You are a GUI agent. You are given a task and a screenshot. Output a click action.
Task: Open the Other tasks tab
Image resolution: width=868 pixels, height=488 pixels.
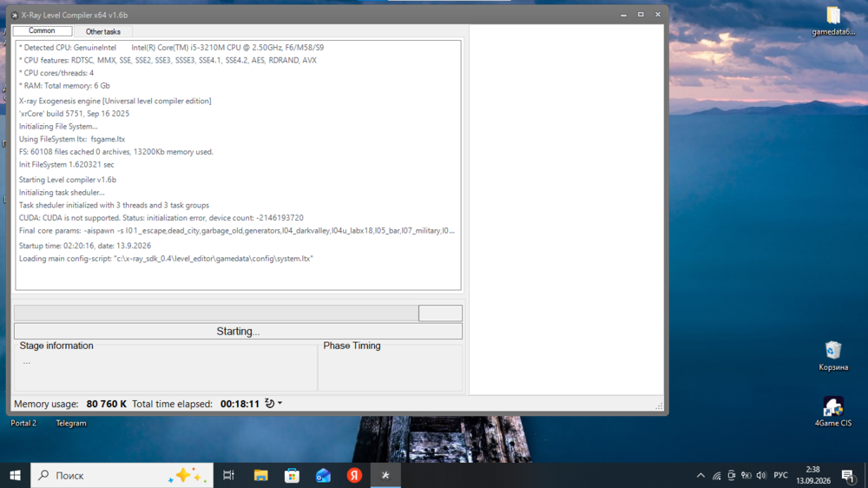(103, 31)
